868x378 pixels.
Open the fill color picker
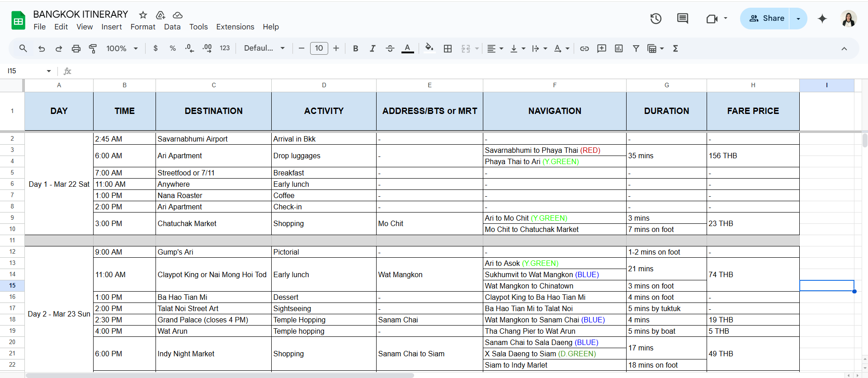pyautogui.click(x=429, y=48)
